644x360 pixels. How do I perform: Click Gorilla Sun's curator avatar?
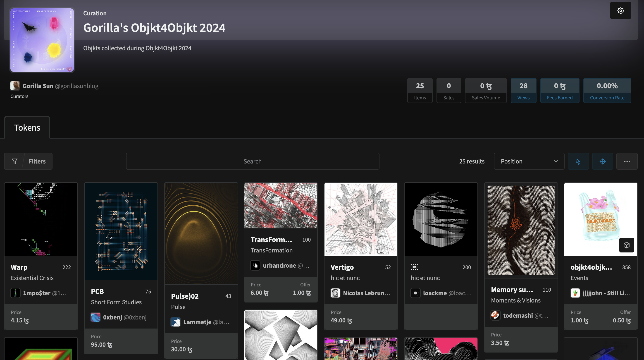coord(15,86)
